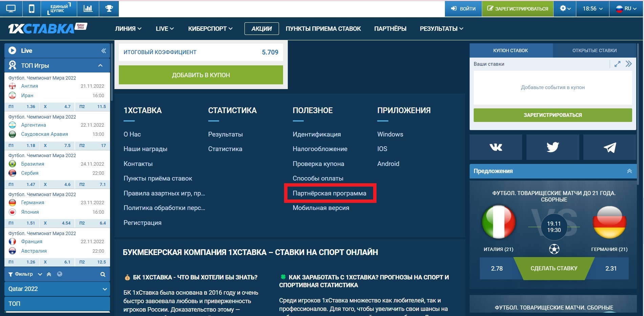
Task: Click the Фильтр funnel filter
Action: pos(21,274)
